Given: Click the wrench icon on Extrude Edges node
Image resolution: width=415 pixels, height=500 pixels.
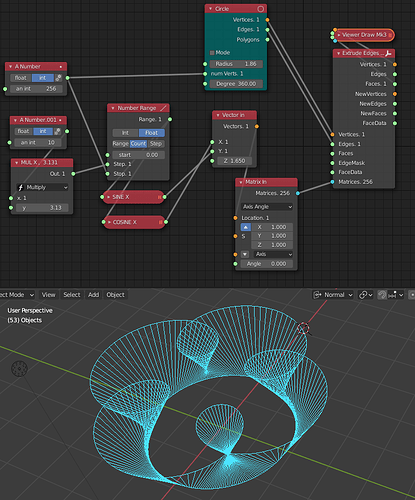Looking at the screenshot, I should click(x=388, y=53).
